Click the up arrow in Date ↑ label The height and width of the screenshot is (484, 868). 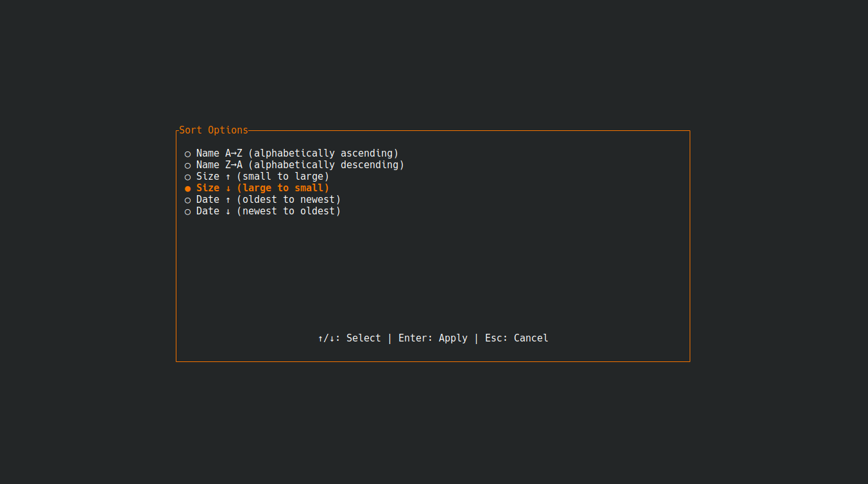click(228, 199)
